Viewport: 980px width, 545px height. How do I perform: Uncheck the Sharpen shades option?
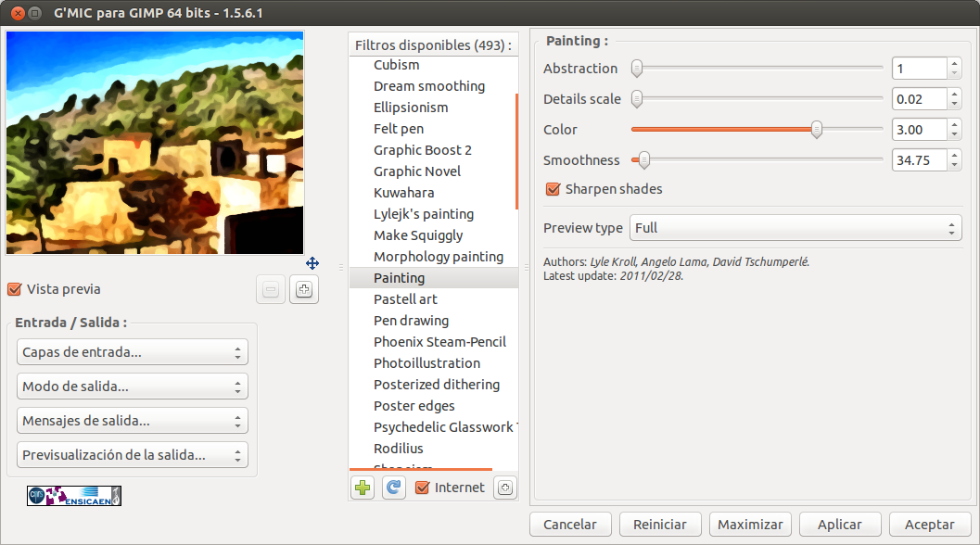(x=554, y=189)
